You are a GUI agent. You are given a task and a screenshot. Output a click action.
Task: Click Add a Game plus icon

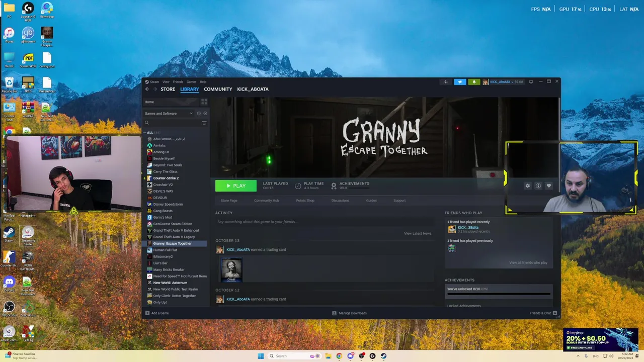click(x=147, y=313)
